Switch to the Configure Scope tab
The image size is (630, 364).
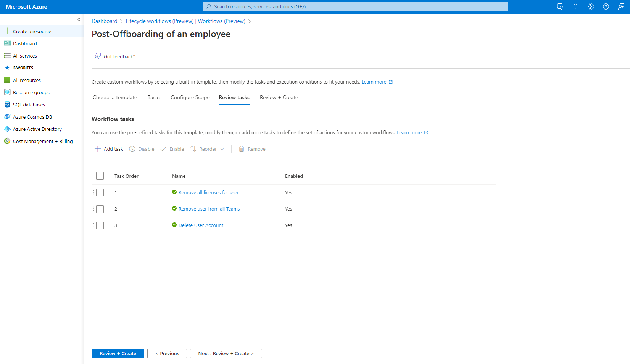click(x=190, y=98)
